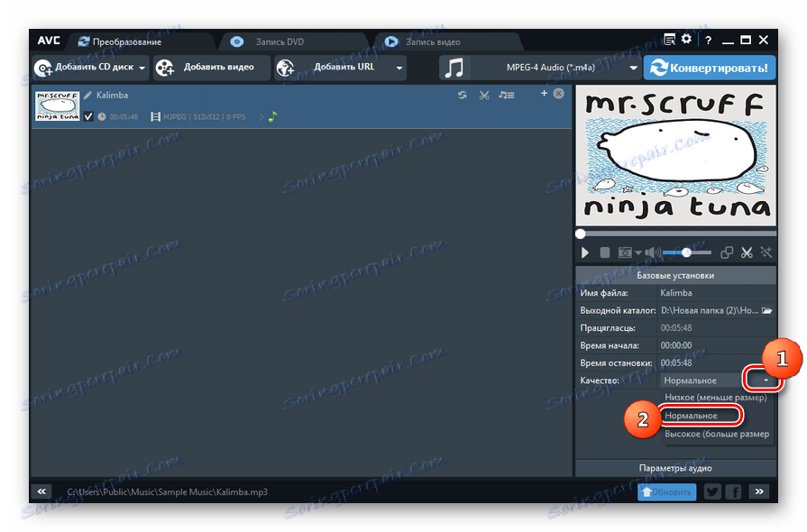Viewport: 807px width, 532px height.
Task: Select Высокое (больше размер) quality option
Action: pyautogui.click(x=717, y=434)
